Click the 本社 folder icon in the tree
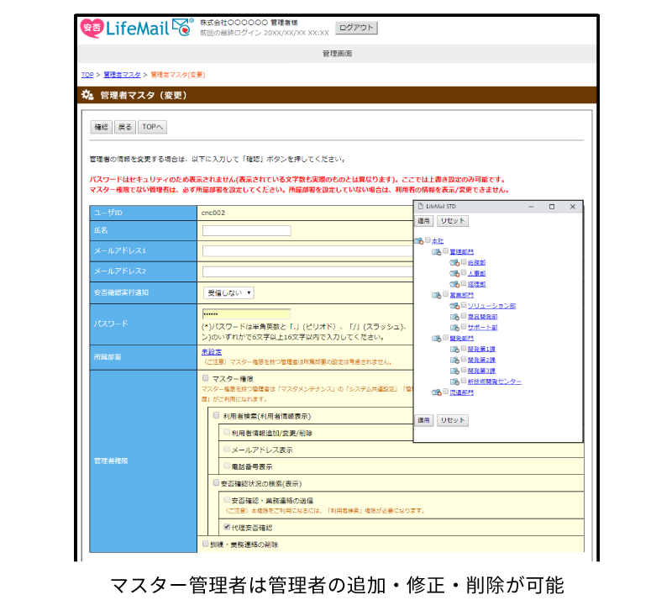This screenshot has width=672, height=616. point(417,240)
